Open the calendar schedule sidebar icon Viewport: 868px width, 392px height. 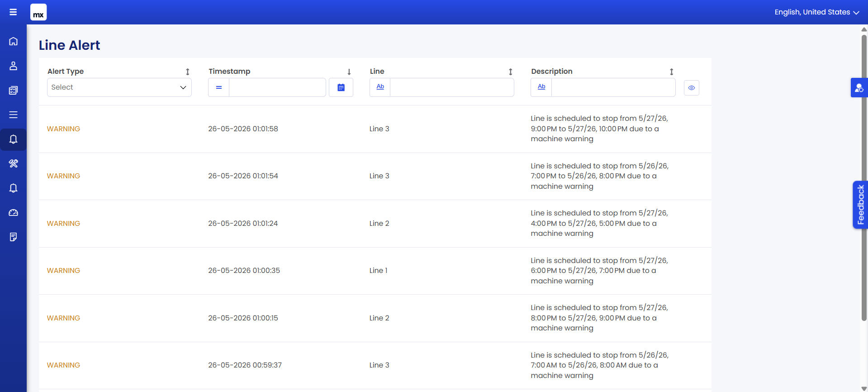pos(13,90)
